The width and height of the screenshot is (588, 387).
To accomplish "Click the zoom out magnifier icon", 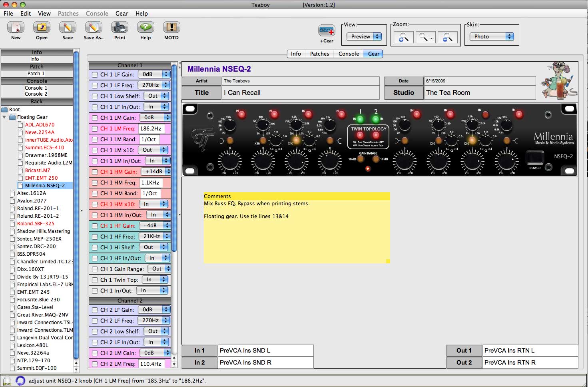I will pyautogui.click(x=448, y=38).
